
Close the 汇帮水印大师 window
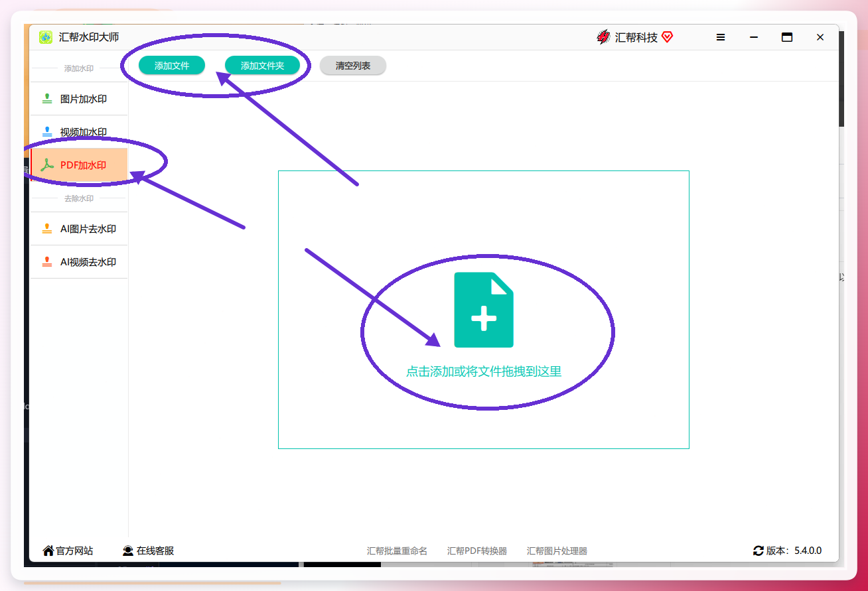(x=820, y=37)
